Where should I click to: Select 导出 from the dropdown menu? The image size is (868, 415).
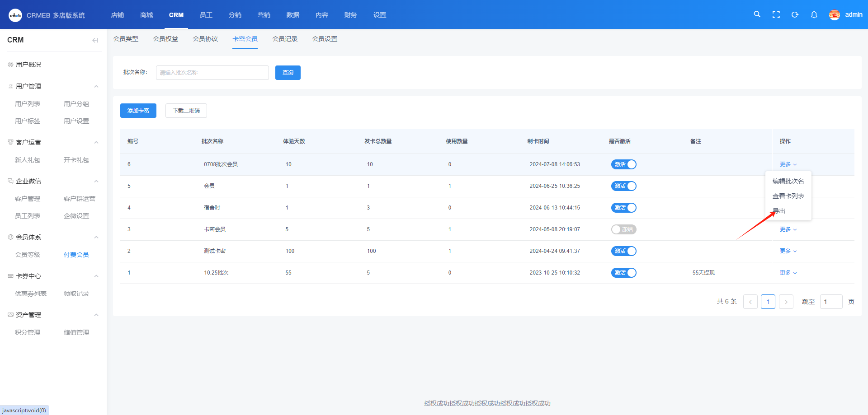click(779, 211)
